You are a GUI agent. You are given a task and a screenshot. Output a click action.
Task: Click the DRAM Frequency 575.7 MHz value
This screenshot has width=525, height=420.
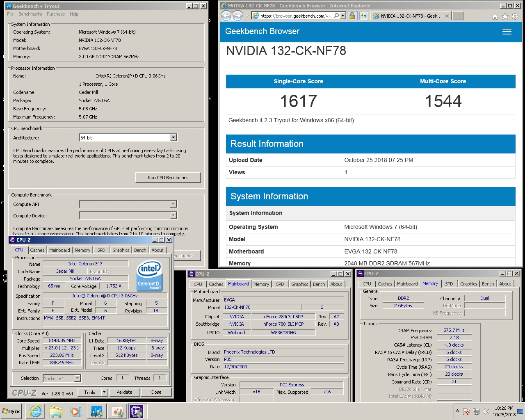click(x=454, y=330)
